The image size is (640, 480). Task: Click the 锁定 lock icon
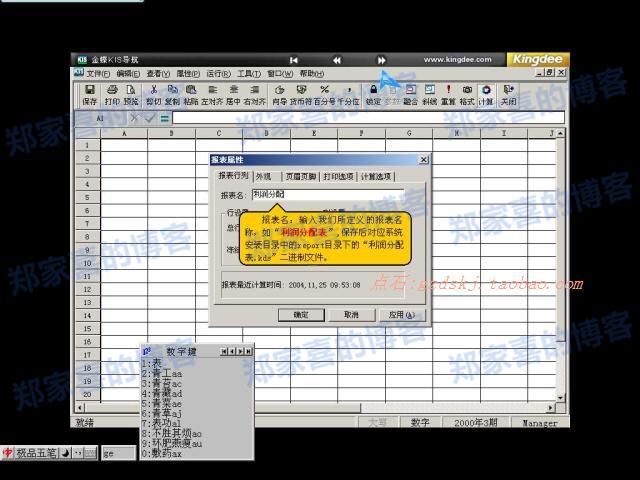coord(373,95)
